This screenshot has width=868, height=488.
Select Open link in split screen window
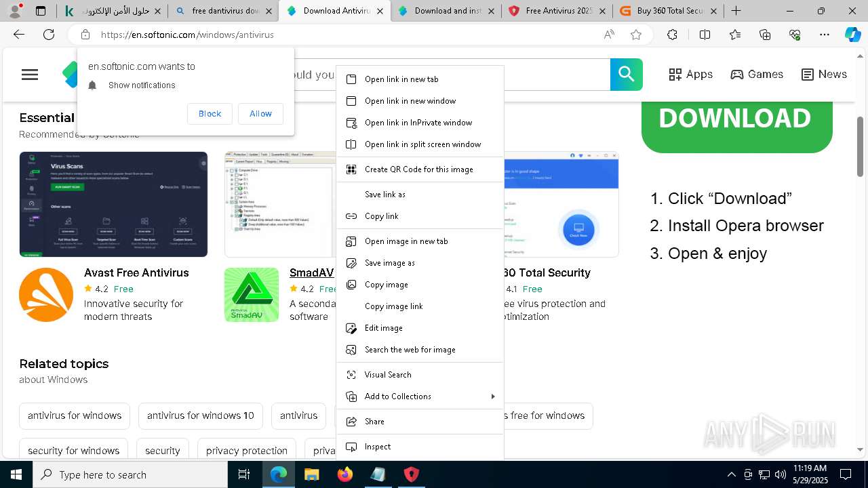420,144
